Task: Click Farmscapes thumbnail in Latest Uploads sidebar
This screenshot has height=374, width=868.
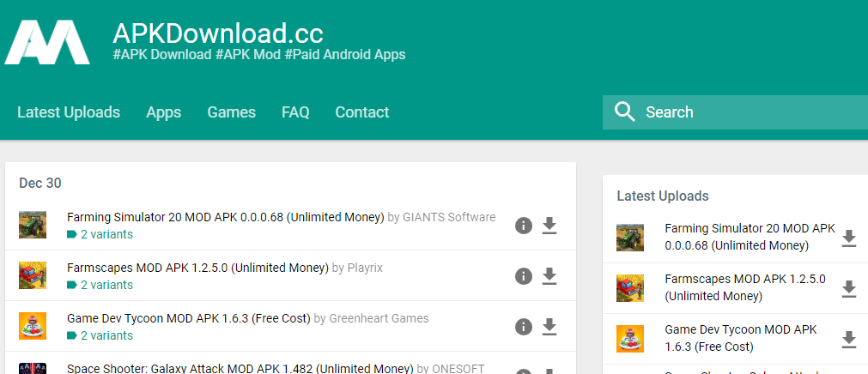Action: tap(630, 288)
